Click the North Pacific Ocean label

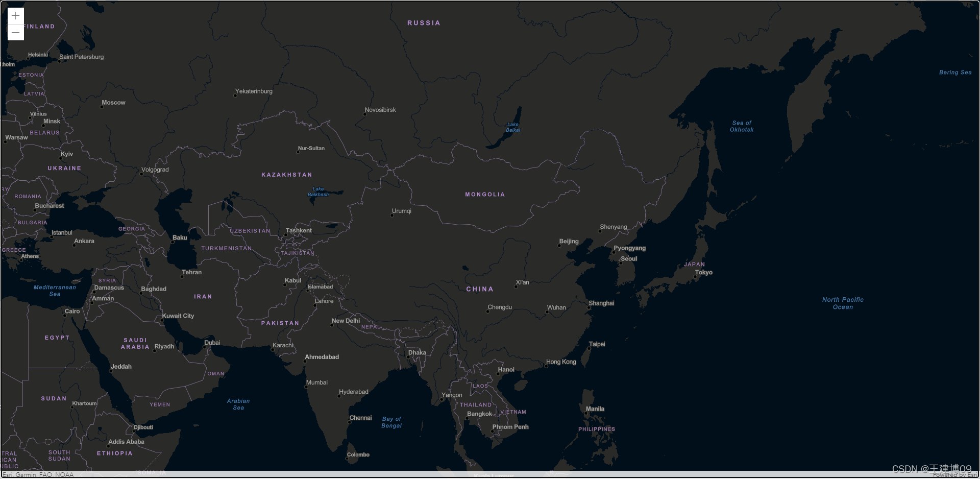[x=843, y=303]
